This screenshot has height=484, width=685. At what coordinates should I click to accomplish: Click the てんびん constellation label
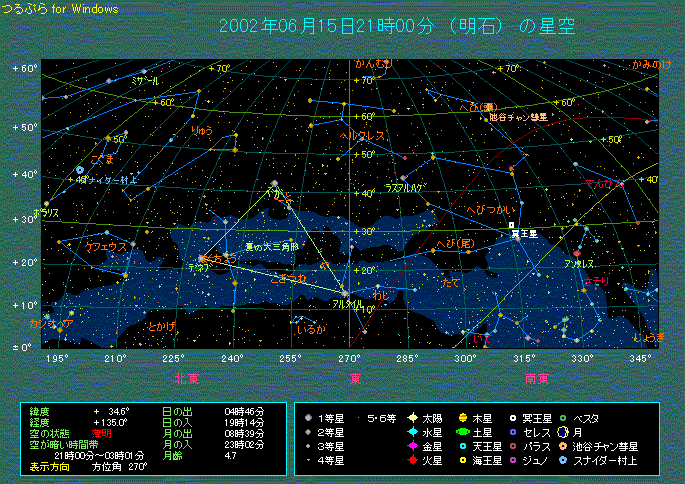tap(604, 184)
